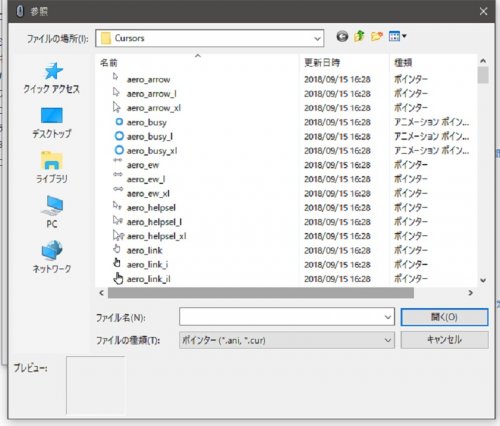Select the aero_arrow cursor file icon
The width and height of the screenshot is (500, 426).
[x=116, y=77]
